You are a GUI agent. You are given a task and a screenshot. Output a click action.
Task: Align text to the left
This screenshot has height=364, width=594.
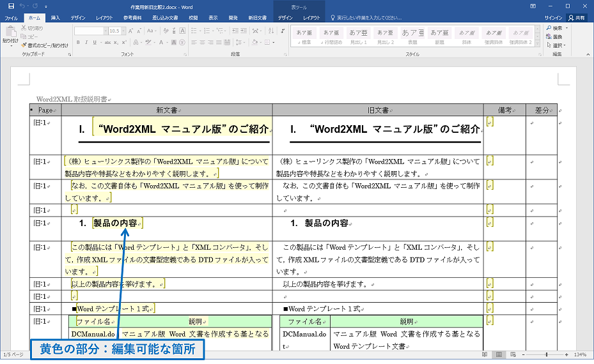[x=194, y=42]
